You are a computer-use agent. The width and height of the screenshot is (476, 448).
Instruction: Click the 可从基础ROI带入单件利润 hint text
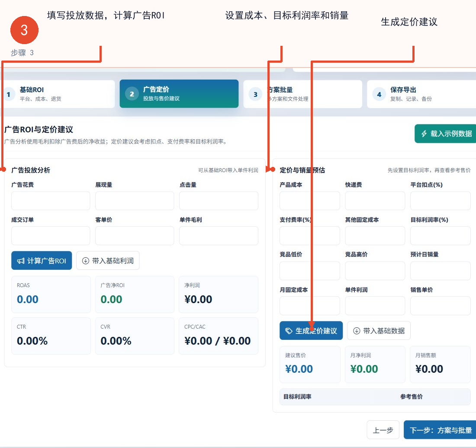[228, 170]
